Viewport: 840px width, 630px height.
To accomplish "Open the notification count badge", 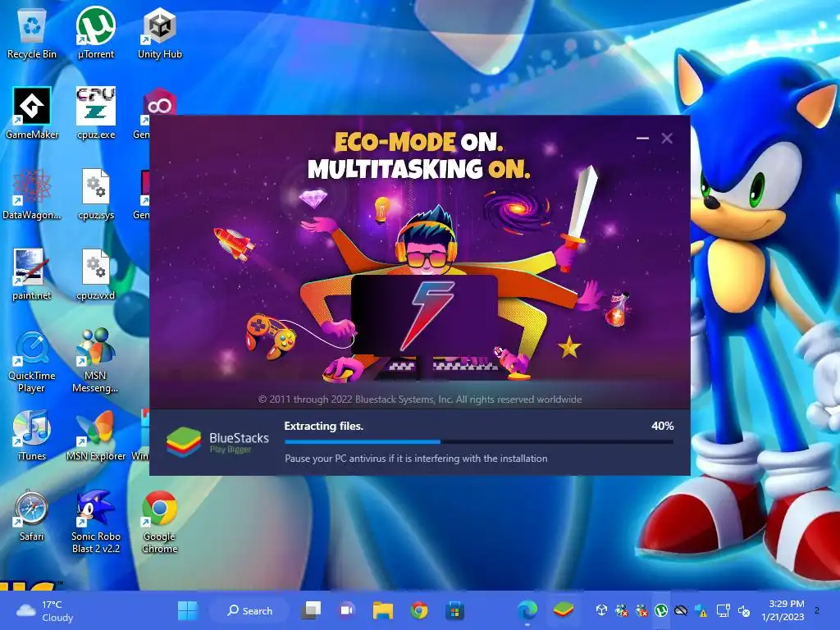I will point(817,610).
